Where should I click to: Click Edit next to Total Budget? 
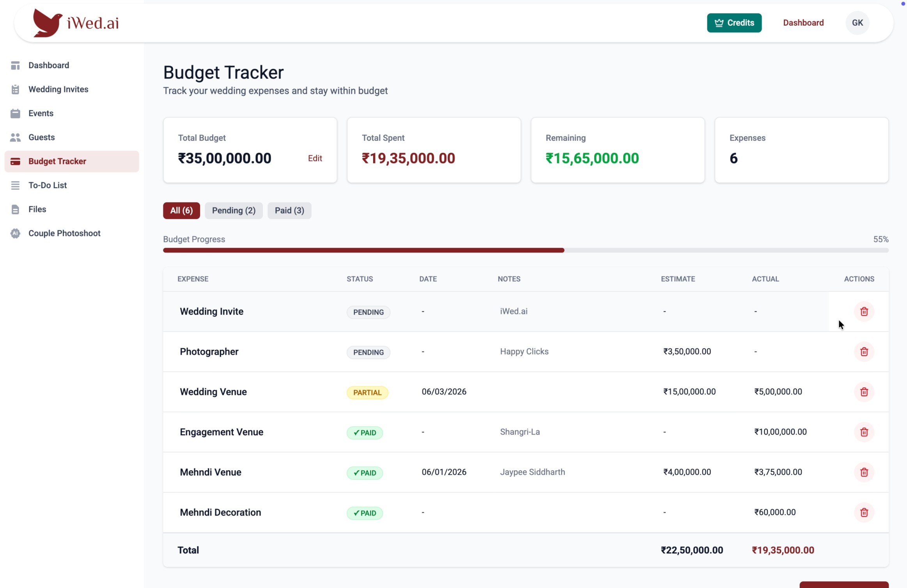(x=315, y=158)
